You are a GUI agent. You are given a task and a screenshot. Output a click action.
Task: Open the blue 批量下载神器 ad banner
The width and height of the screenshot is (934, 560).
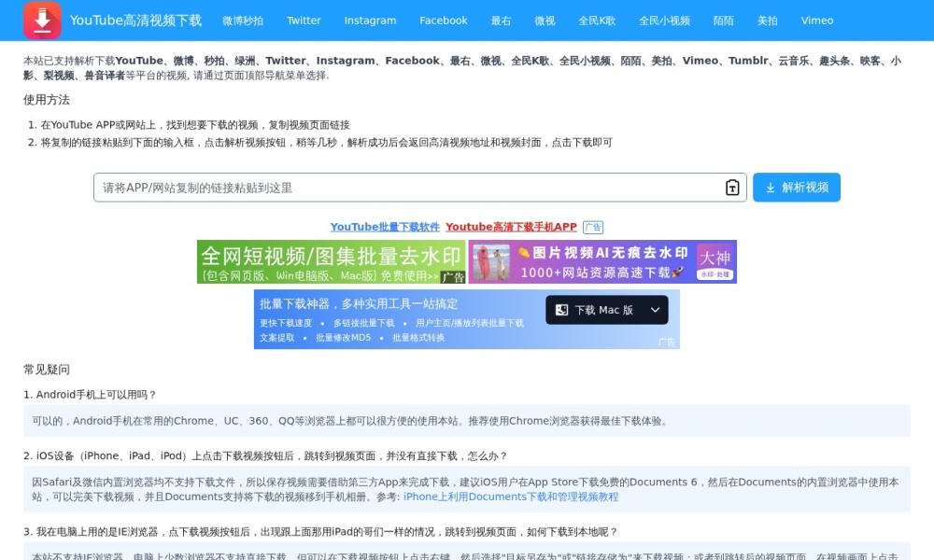[x=466, y=319]
